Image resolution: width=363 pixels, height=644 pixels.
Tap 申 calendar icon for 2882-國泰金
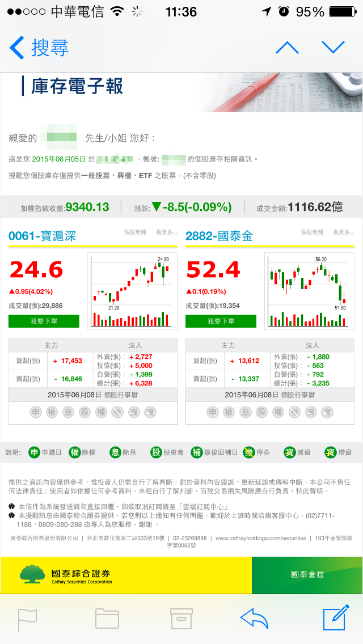click(213, 412)
